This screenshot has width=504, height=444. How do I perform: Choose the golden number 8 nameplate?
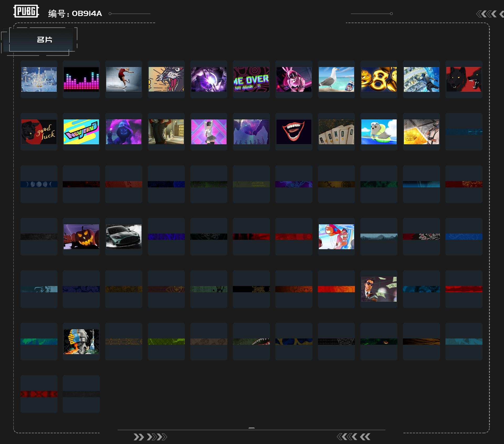pos(379,79)
